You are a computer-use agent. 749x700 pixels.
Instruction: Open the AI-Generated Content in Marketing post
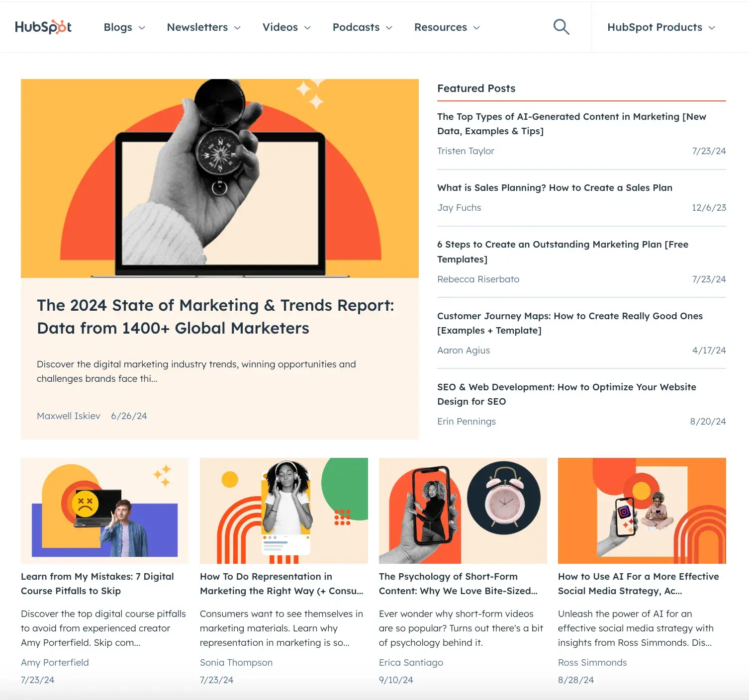(571, 124)
